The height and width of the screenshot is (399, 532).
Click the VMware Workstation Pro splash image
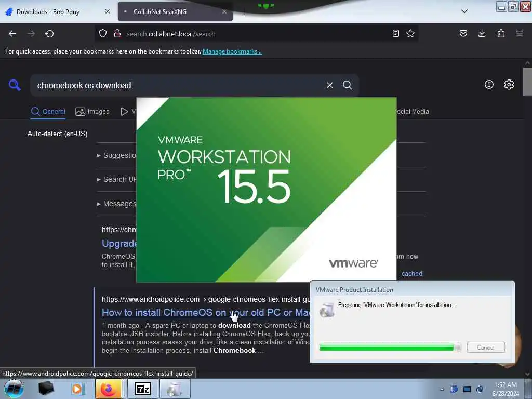266,189
